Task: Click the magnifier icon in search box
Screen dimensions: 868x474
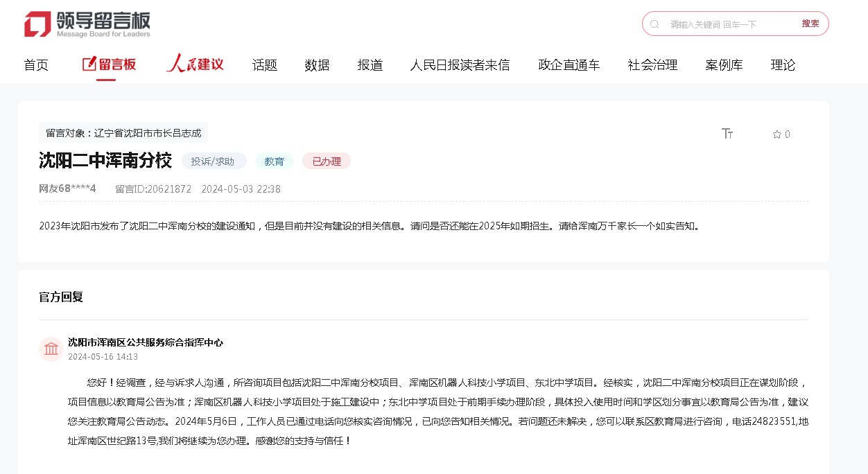Action: (x=654, y=24)
